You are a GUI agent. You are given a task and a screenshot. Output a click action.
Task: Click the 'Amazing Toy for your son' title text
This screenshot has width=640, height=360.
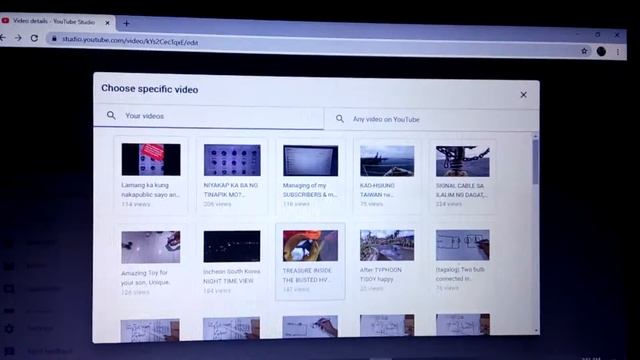[145, 278]
